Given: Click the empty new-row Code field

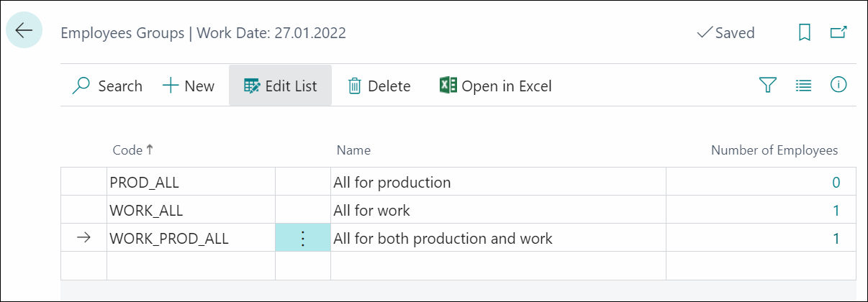Looking at the screenshot, I should coord(191,265).
